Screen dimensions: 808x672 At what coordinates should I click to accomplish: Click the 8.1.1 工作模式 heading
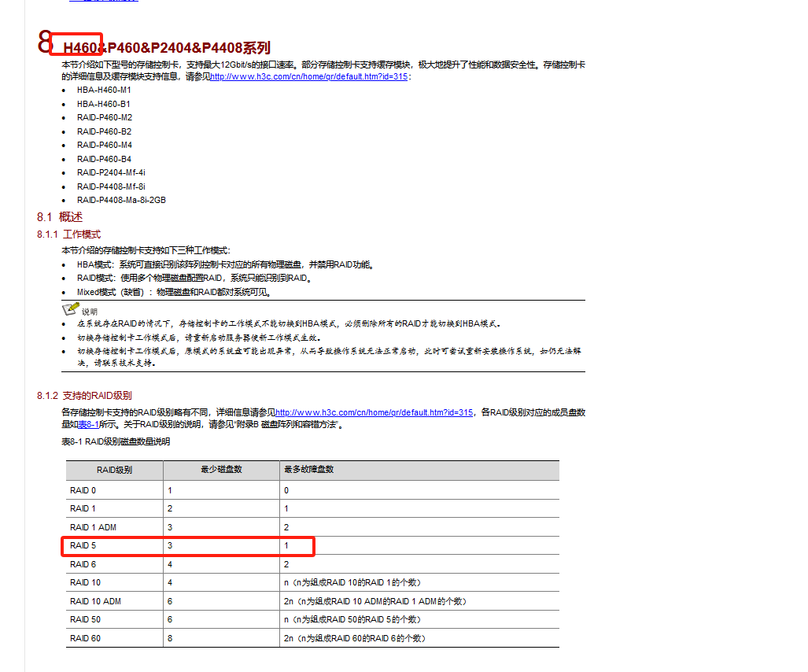coord(68,234)
